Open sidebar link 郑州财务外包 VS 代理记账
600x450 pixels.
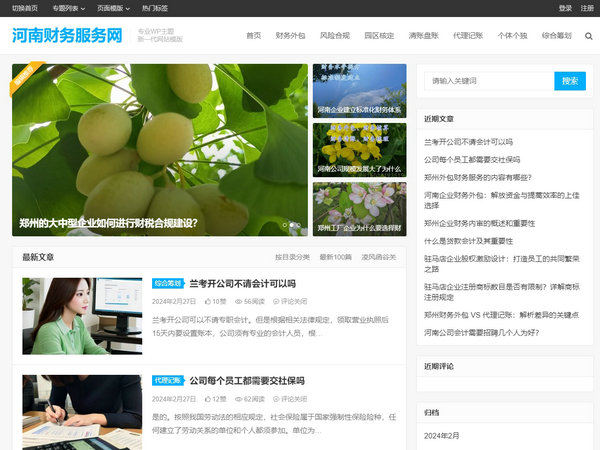pos(501,315)
